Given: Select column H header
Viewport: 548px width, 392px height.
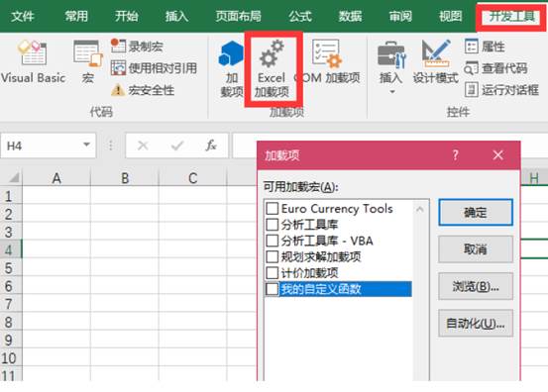Looking at the screenshot, I should click(534, 178).
